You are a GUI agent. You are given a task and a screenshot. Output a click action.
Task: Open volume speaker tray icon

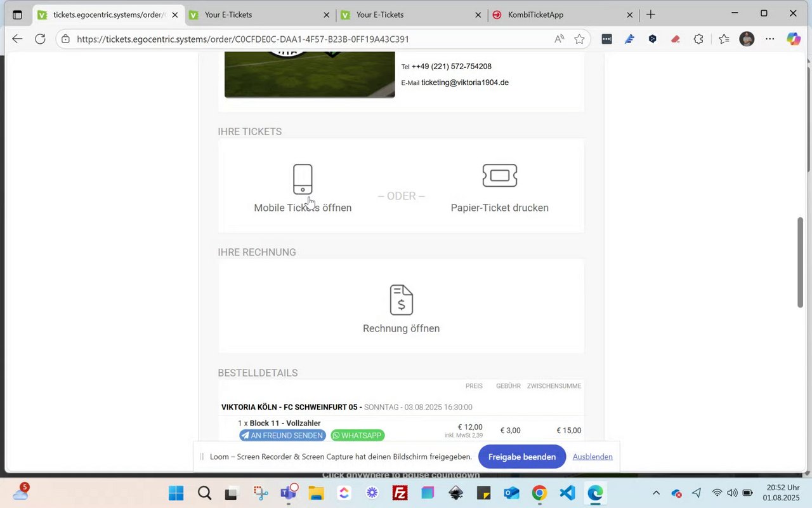click(732, 493)
